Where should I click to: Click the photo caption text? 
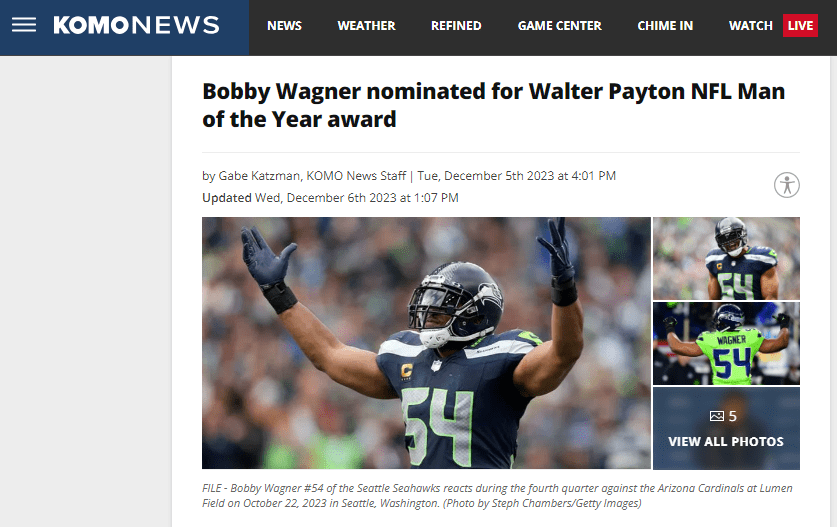click(497, 495)
